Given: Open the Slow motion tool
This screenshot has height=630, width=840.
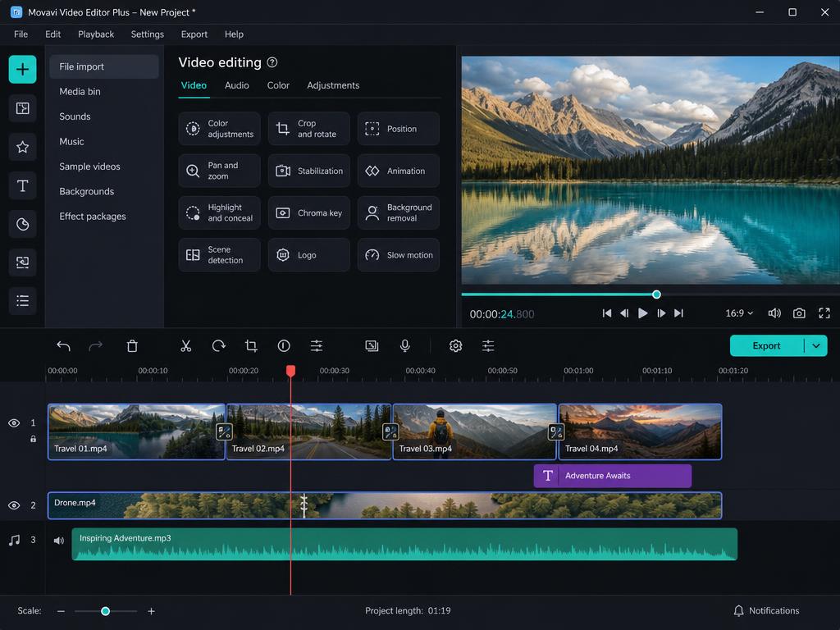Looking at the screenshot, I should click(399, 255).
